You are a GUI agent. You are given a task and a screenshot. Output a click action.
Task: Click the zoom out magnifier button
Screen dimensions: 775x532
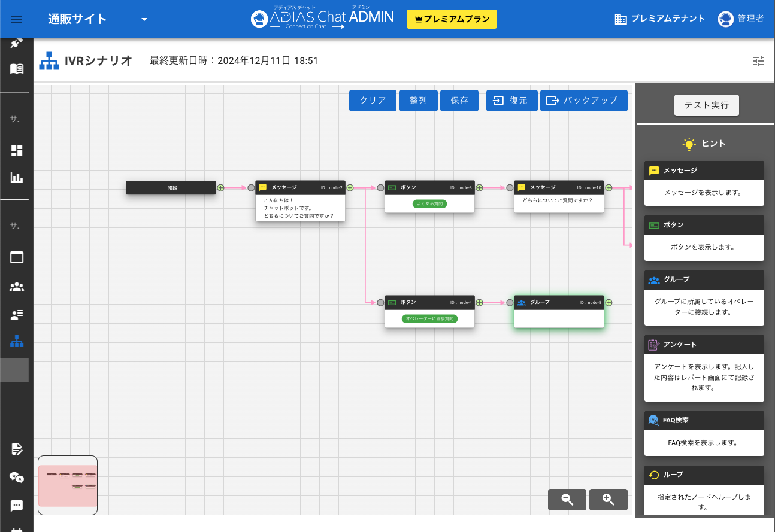[x=567, y=500]
